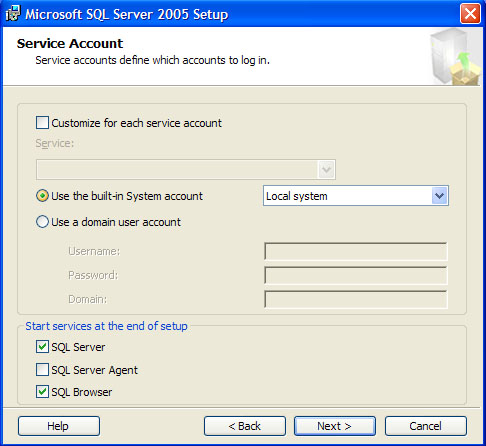Screen dimensions: 486x446
Task: Click the Help button
Action: pyautogui.click(x=59, y=426)
